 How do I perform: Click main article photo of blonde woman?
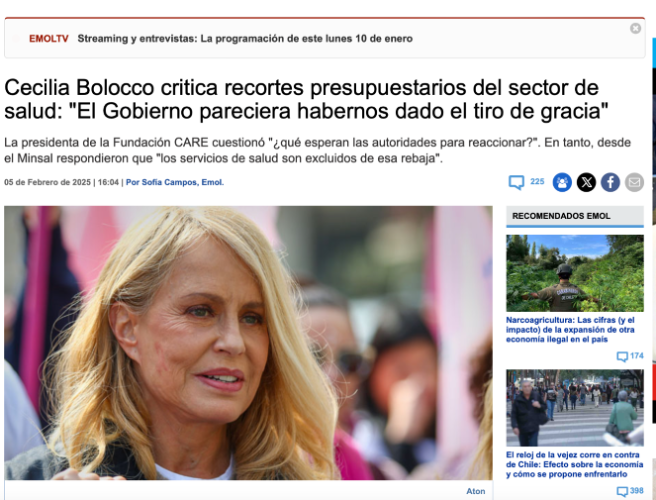248,343
